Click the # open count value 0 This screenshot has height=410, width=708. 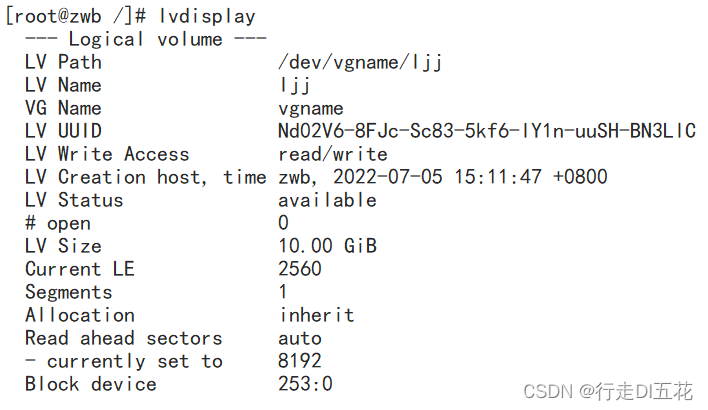click(x=284, y=223)
